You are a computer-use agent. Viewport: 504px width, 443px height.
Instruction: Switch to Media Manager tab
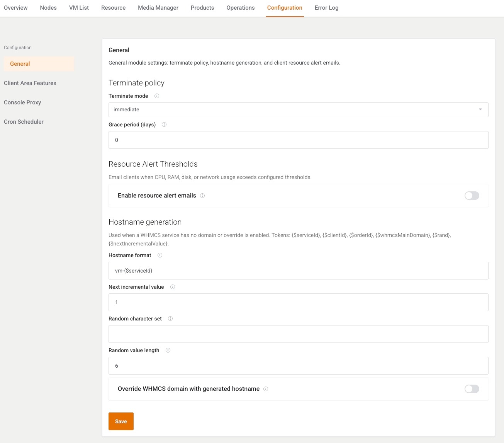point(158,8)
